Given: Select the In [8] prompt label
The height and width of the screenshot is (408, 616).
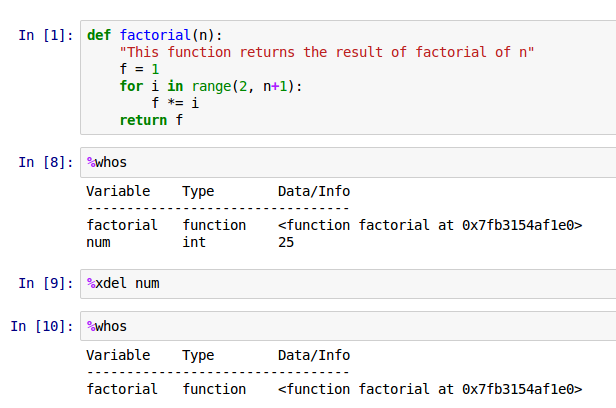Looking at the screenshot, I should [x=46, y=162].
